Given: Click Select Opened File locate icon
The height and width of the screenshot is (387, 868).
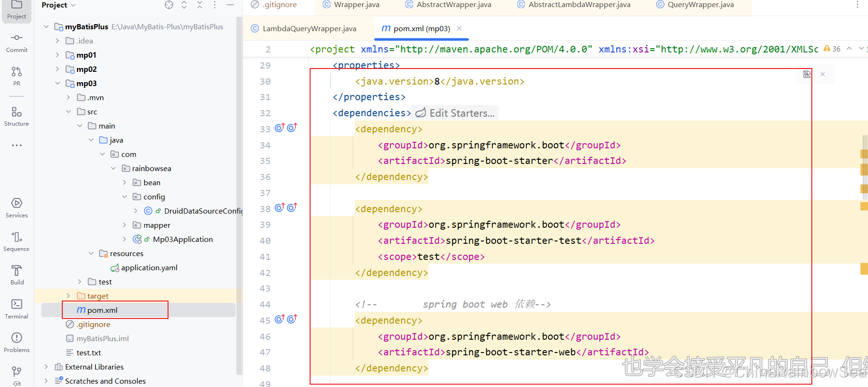Looking at the screenshot, I should pos(169,5).
